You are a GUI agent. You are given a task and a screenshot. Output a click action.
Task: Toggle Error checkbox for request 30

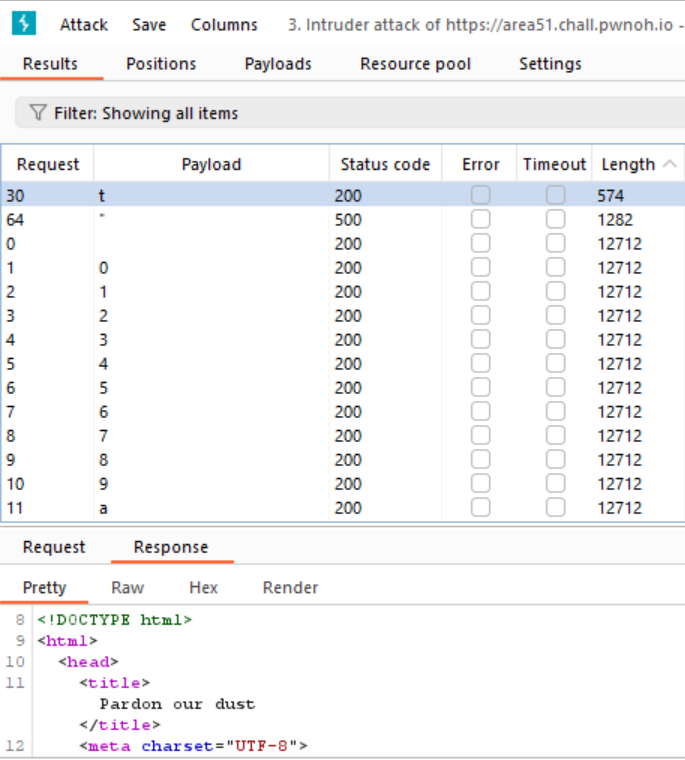coord(480,196)
